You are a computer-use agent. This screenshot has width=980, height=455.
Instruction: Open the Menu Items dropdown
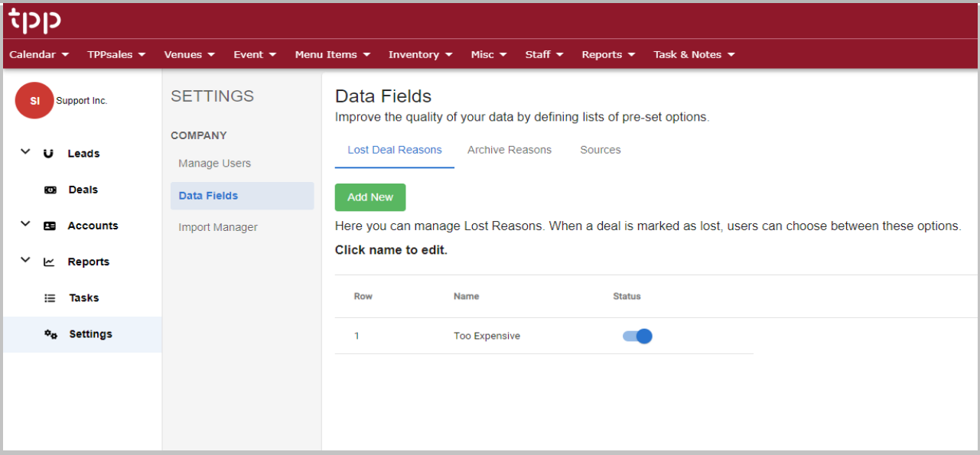click(333, 54)
